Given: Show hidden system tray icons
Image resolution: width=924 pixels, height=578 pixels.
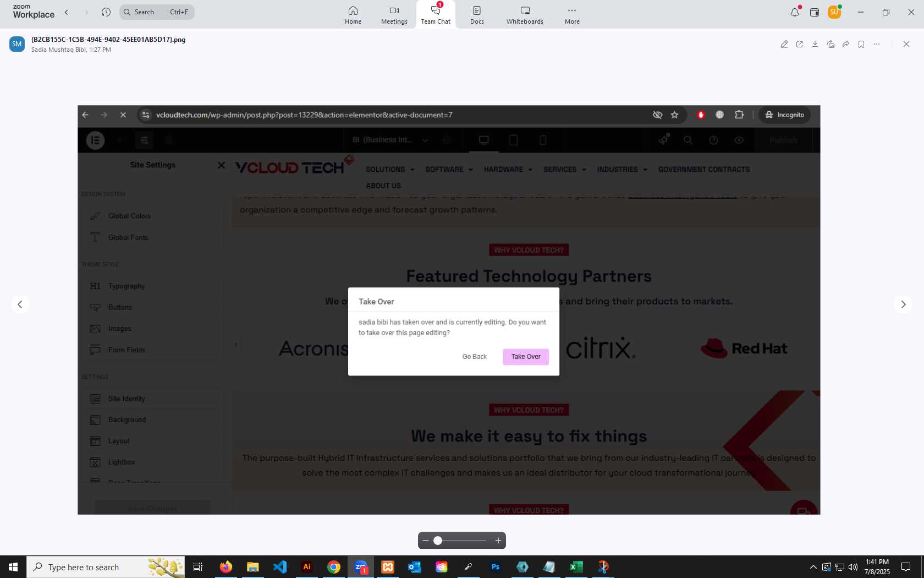Looking at the screenshot, I should click(x=813, y=567).
